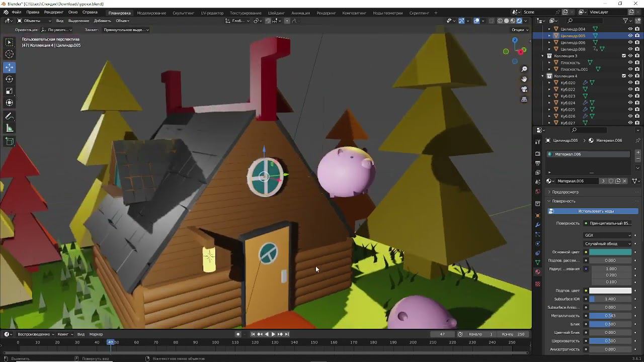The width and height of the screenshot is (644, 362).
Task: Choose the Annotate pencil tool
Action: [x=10, y=116]
